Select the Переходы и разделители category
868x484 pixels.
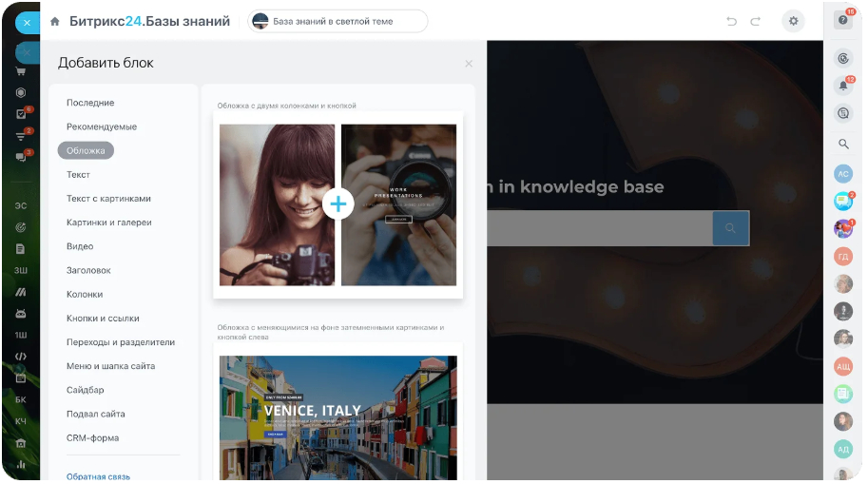[x=121, y=342]
